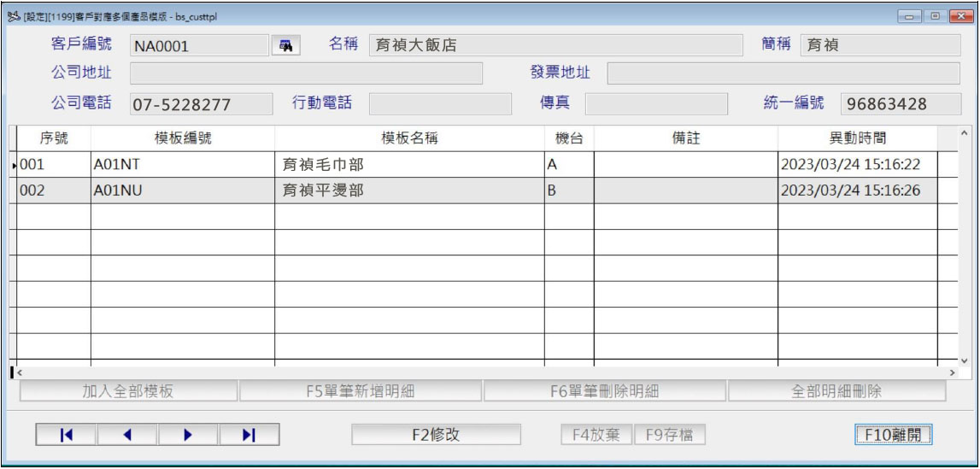Click template code cell A01NU
The height and width of the screenshot is (469, 980).
coord(183,191)
